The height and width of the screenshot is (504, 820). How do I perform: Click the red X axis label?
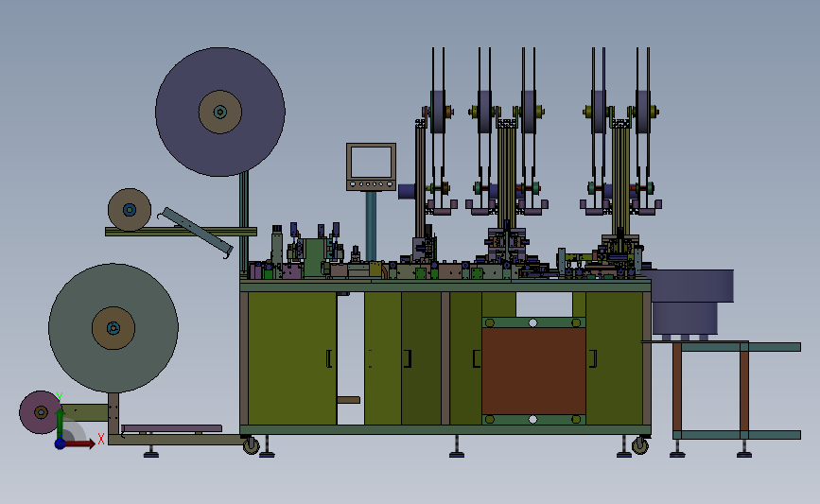[x=101, y=439]
